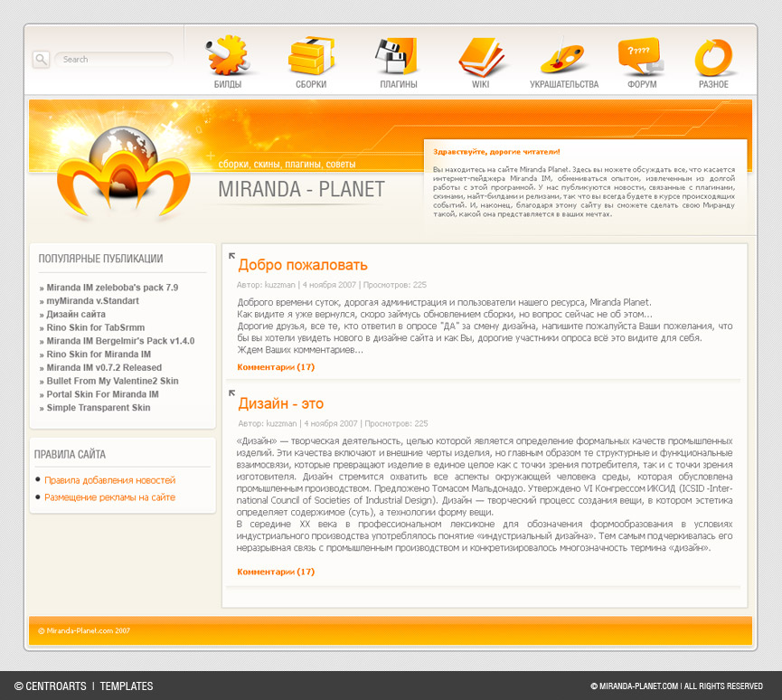Select the ПЛАГИНЫ menu label
The image size is (782, 700).
(399, 84)
